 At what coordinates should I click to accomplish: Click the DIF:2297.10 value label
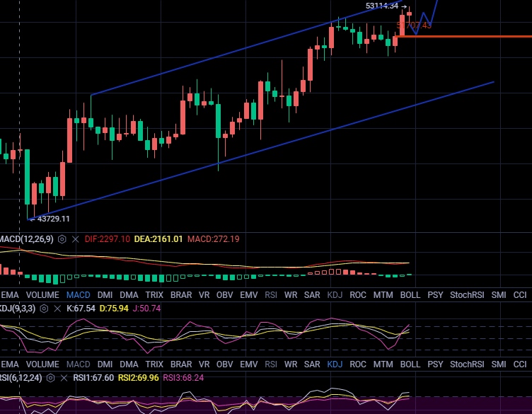coord(108,239)
